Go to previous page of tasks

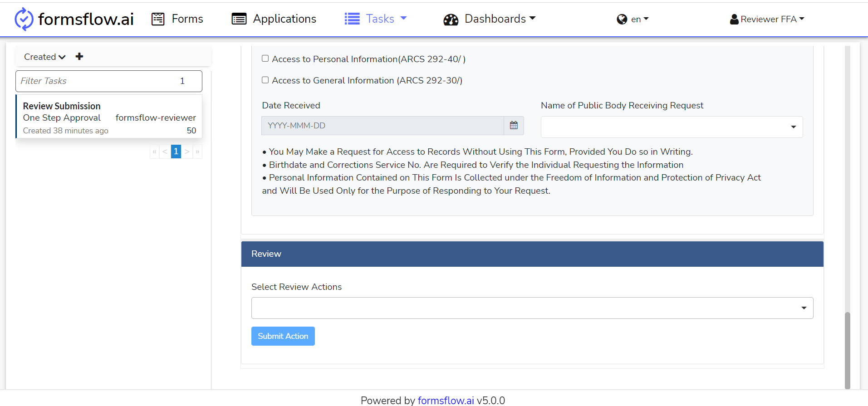(x=165, y=152)
